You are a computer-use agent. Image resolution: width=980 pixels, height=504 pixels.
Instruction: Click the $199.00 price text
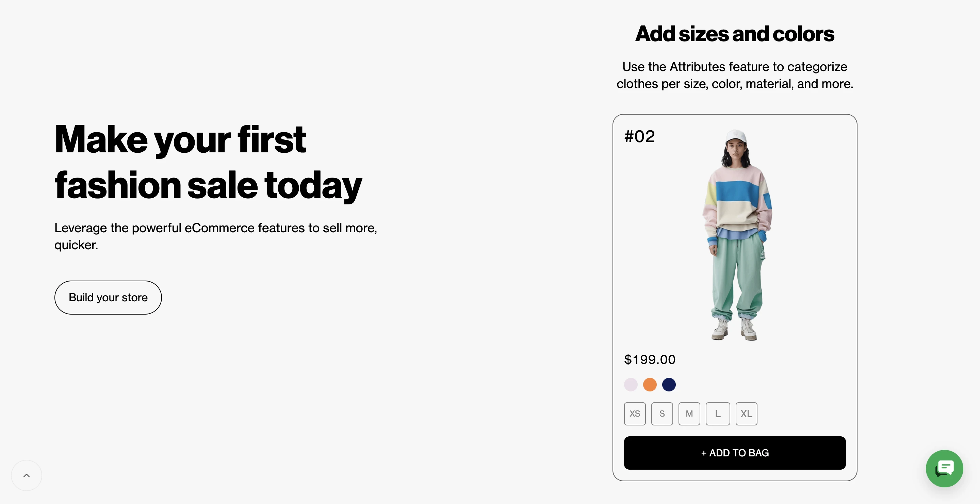650,359
